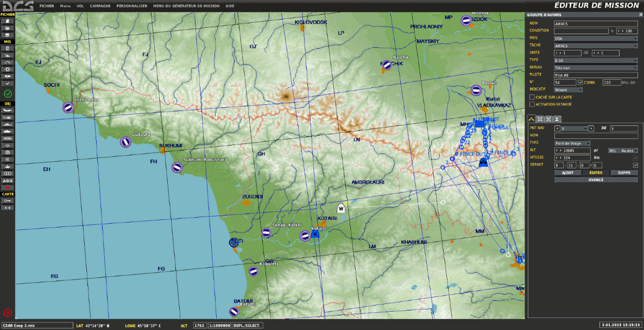Uncheck the COMM checkbox
Viewport: 644px width, 330px height.
(x=580, y=82)
